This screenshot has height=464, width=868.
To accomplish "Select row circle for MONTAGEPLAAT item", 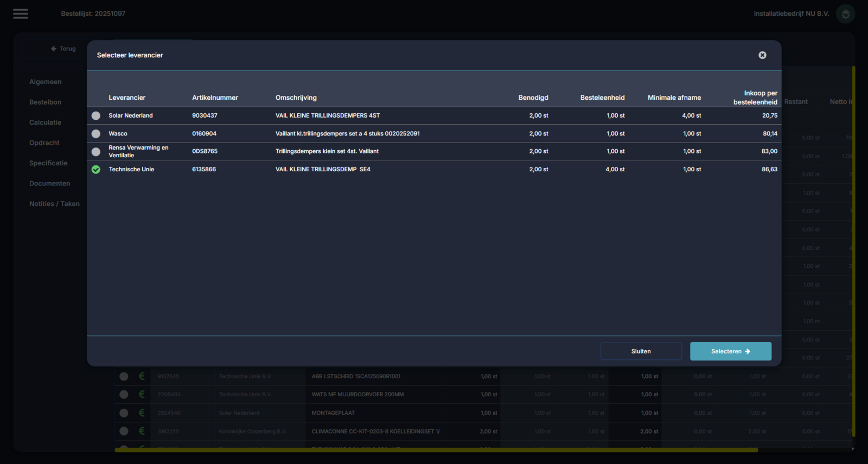I will click(124, 413).
